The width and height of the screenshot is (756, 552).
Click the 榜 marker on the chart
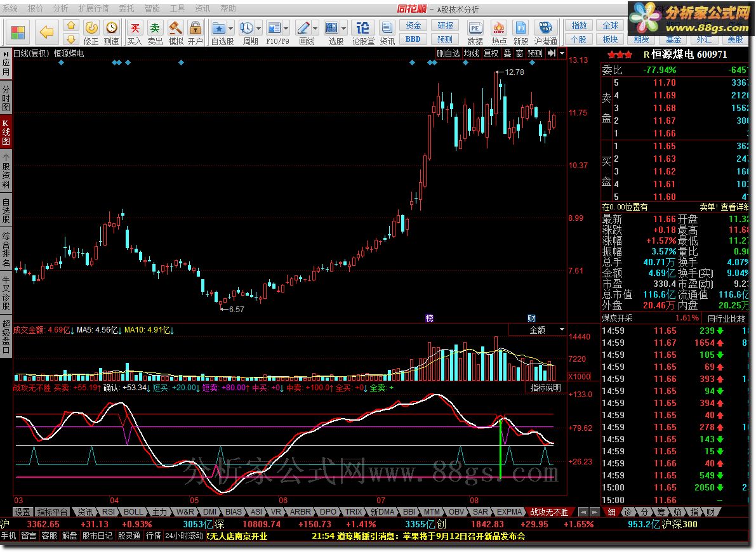click(430, 318)
